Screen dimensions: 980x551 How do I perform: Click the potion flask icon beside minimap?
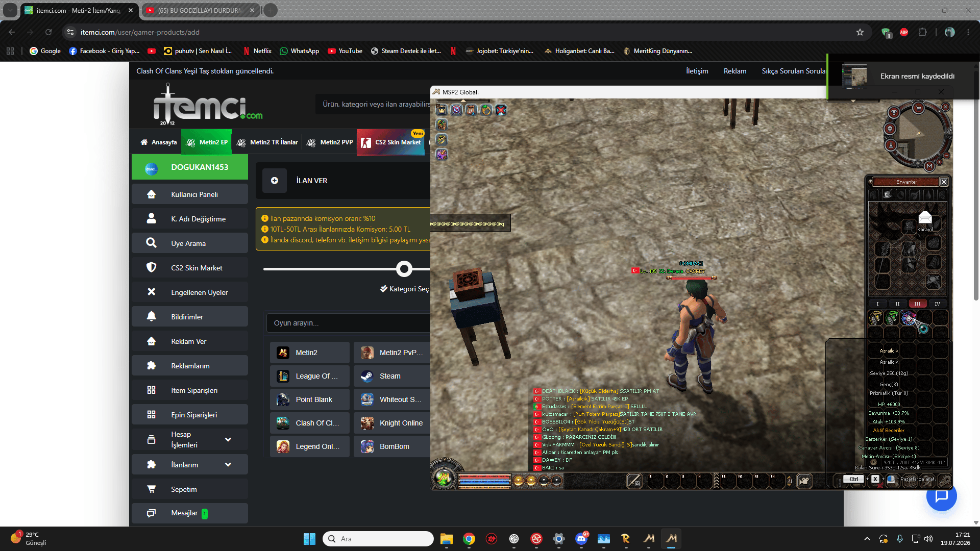[x=891, y=145]
